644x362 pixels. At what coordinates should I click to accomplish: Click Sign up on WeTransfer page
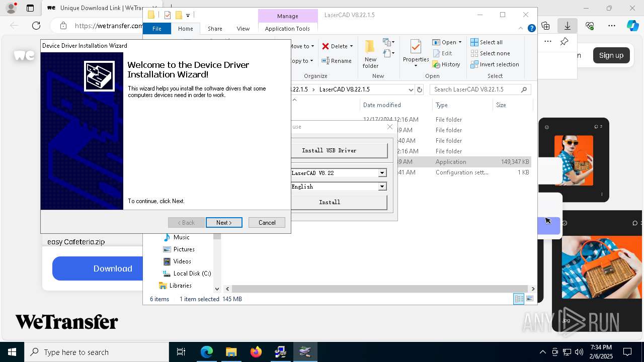611,55
